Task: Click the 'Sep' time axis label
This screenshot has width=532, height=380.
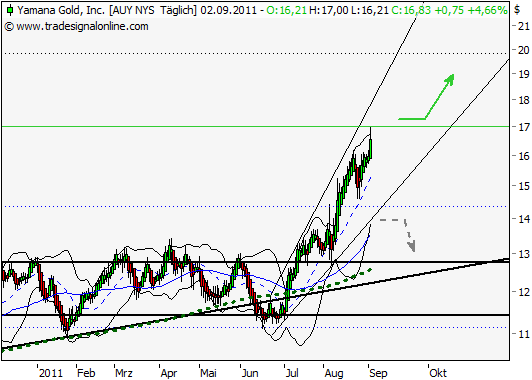Action: (x=378, y=373)
